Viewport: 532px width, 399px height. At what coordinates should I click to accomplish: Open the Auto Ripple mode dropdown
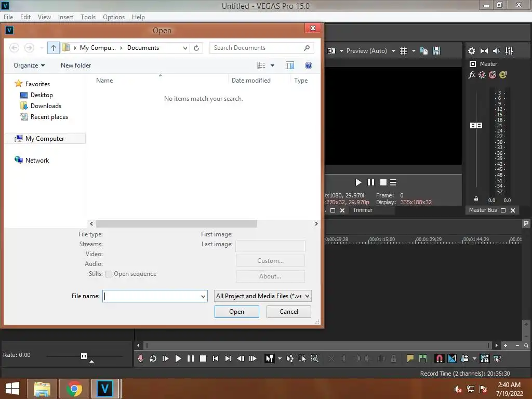(x=474, y=358)
